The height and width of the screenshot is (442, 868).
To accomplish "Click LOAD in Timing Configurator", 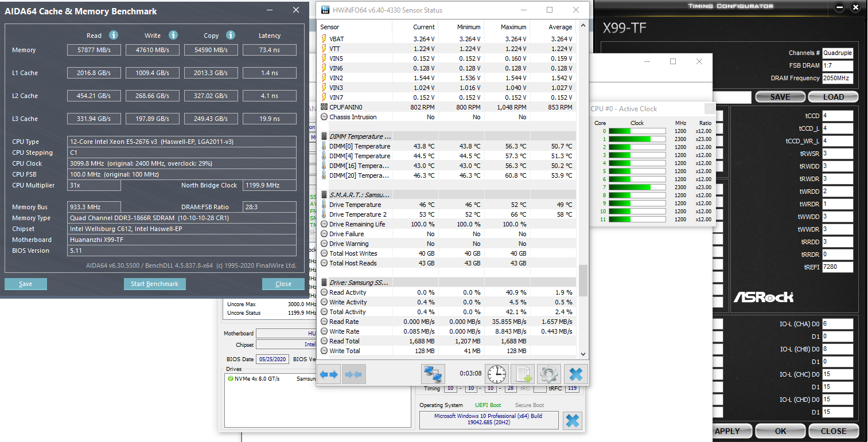I will [834, 97].
